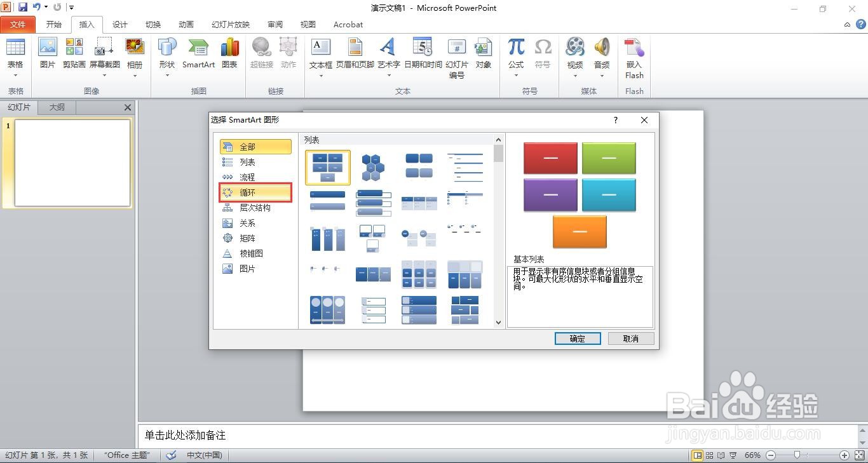Image resolution: width=868 pixels, height=463 pixels.
Task: Switch to the 设计 ribbon tab
Action: tap(120, 24)
